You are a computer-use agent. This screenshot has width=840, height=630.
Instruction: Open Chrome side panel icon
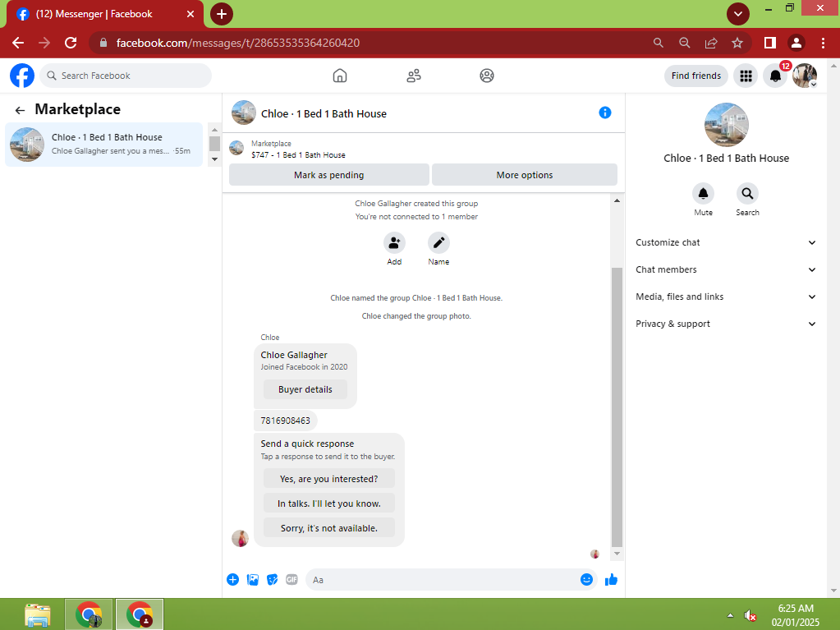[x=770, y=43]
